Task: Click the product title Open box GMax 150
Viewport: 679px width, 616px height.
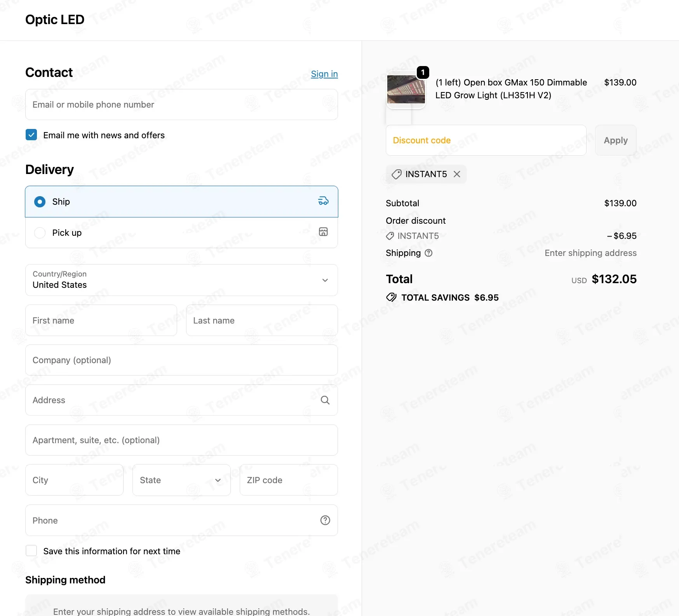Action: click(x=511, y=89)
